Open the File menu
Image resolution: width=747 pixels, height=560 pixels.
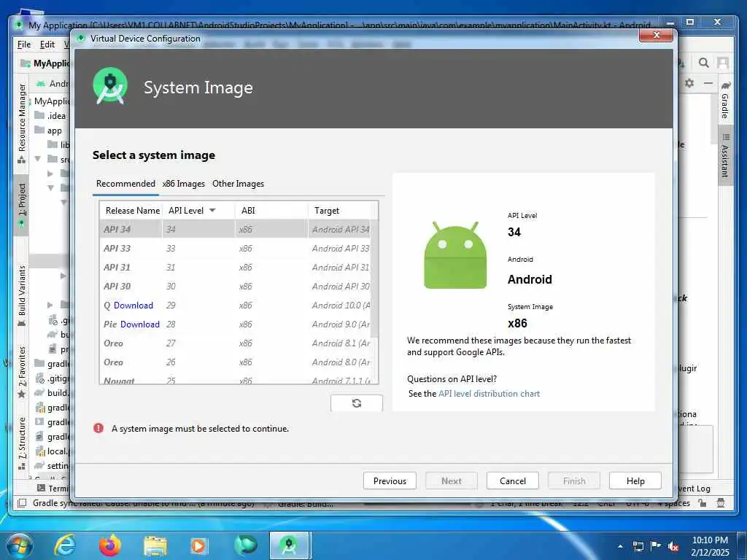pyautogui.click(x=24, y=44)
